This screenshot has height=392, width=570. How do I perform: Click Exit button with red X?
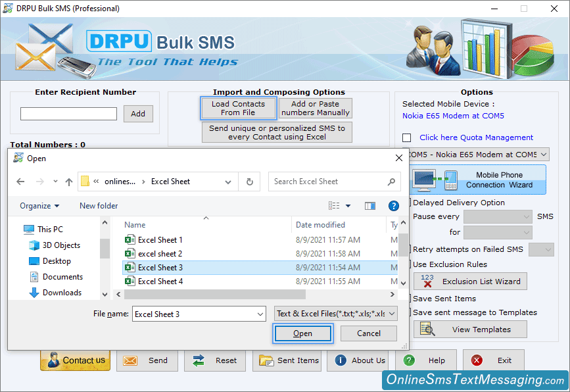click(x=494, y=360)
